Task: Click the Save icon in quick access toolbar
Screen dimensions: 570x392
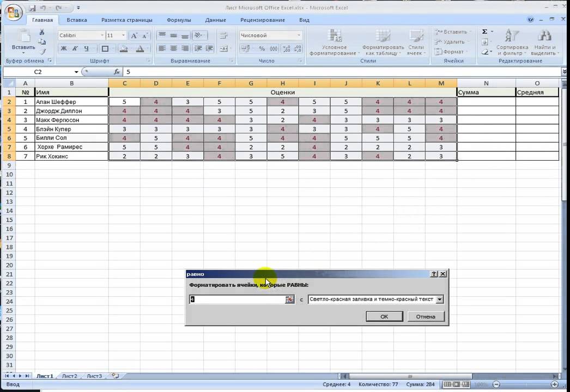Action: [32, 8]
